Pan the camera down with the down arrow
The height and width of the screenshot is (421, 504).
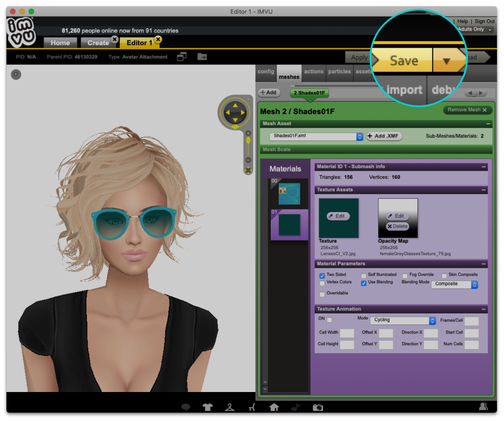235,120
